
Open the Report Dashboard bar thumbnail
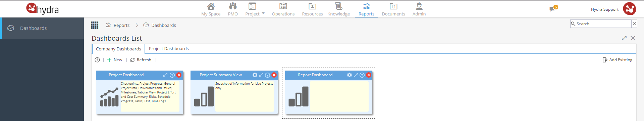point(299,96)
